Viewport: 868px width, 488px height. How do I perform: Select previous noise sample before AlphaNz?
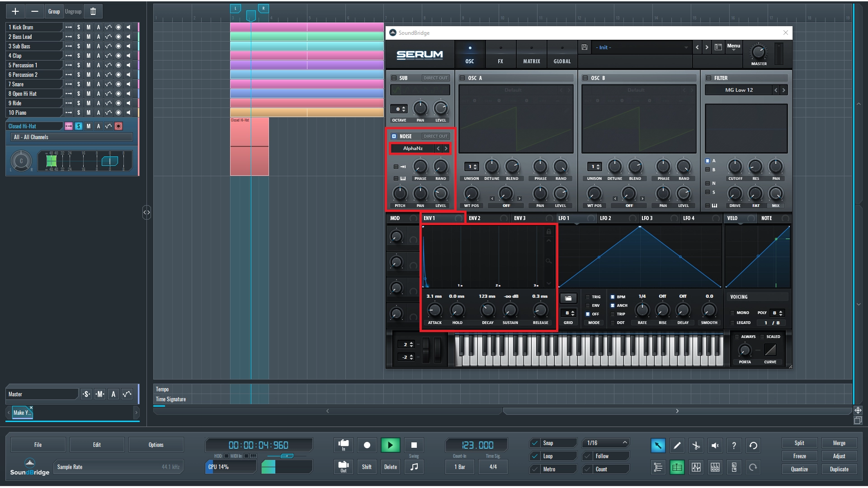[x=438, y=148]
